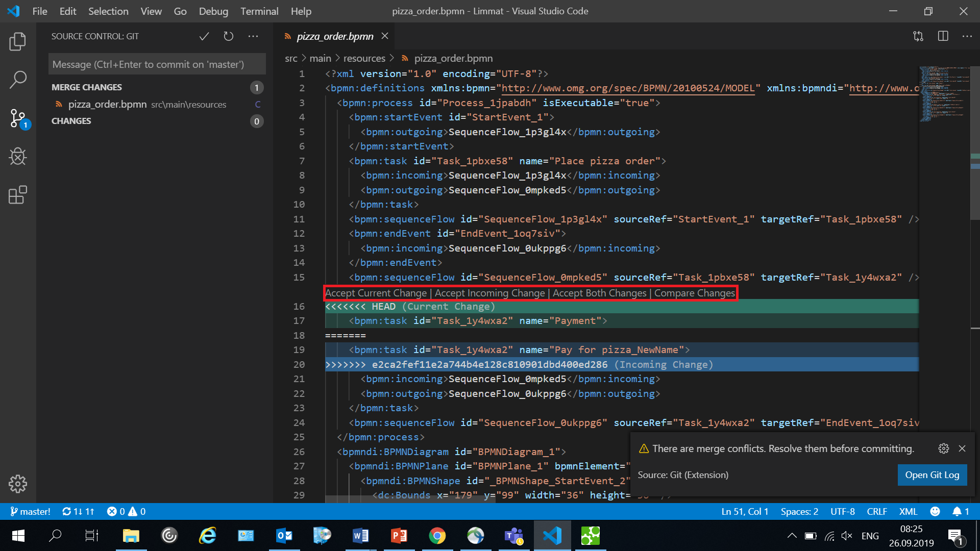The image size is (980, 551).
Task: Click the commit message input field
Action: pos(157,64)
